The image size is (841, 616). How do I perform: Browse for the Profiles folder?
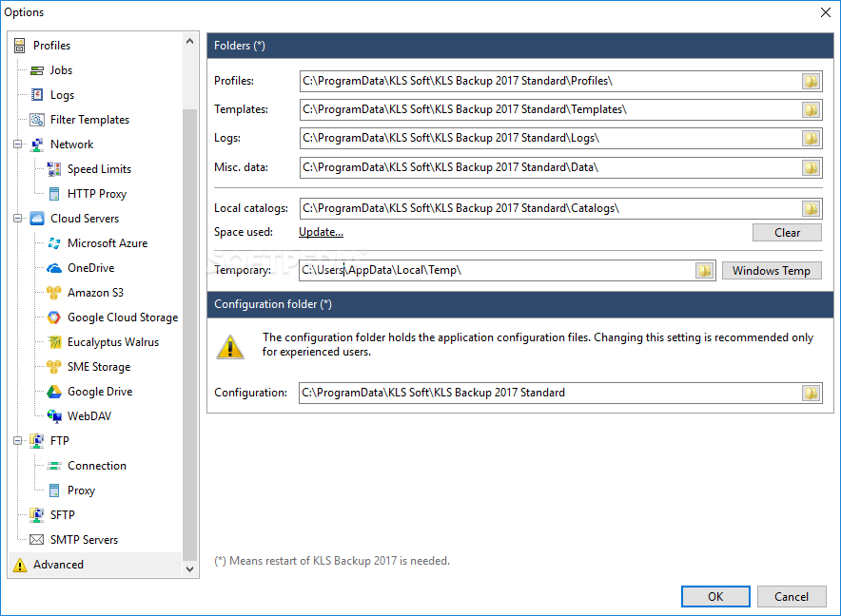pyautogui.click(x=811, y=81)
